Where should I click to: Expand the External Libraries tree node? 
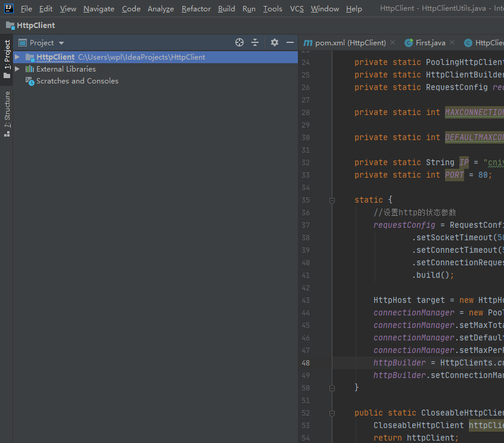click(x=17, y=69)
